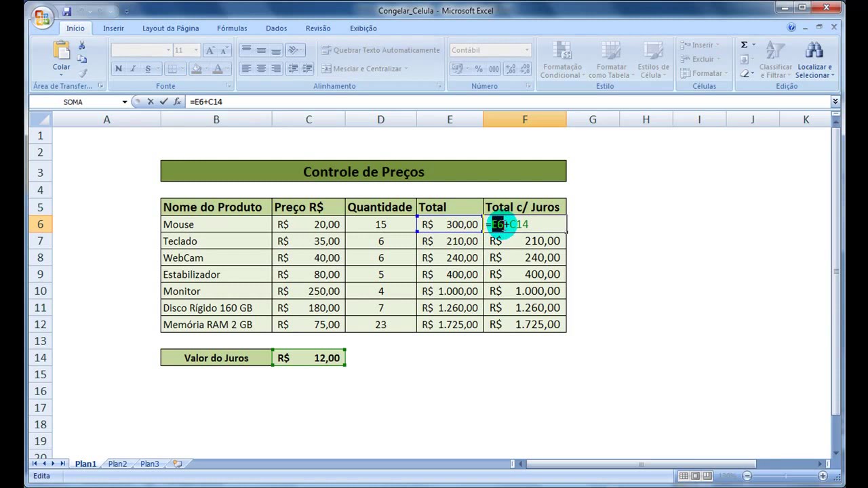Insert a new worksheet tab
Image resolution: width=868 pixels, height=488 pixels.
coord(178,464)
